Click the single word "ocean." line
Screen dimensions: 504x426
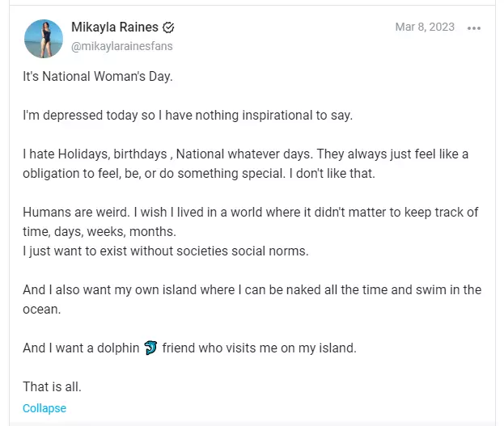coord(42,310)
